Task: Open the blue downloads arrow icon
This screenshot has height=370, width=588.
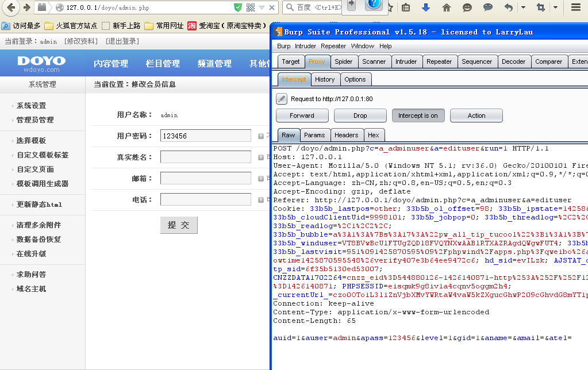Action: [426, 7]
